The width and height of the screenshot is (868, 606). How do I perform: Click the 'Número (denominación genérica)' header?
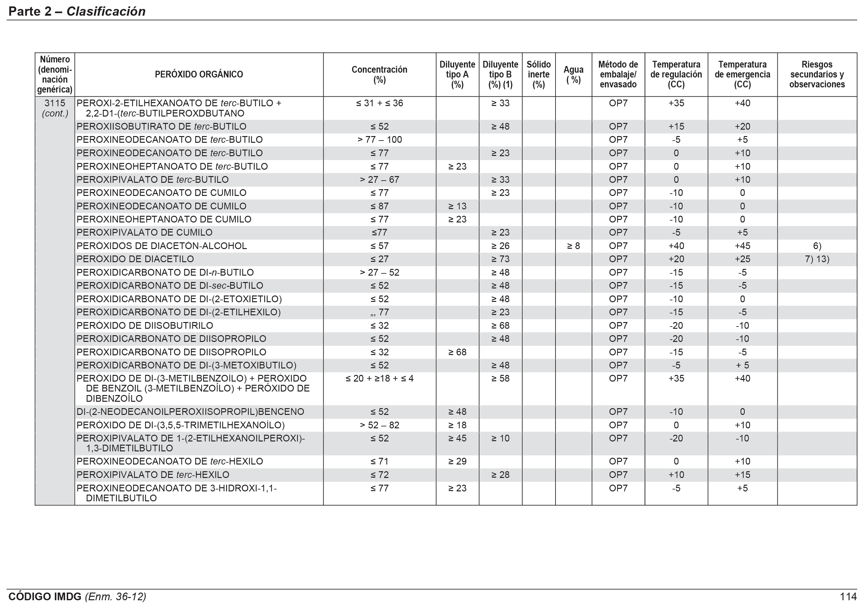tap(55, 75)
